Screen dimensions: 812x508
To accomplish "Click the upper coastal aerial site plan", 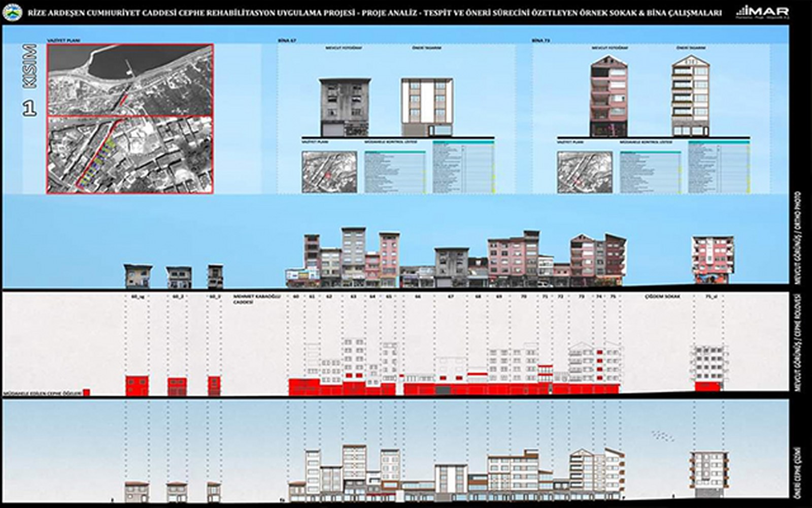I will tap(130, 80).
